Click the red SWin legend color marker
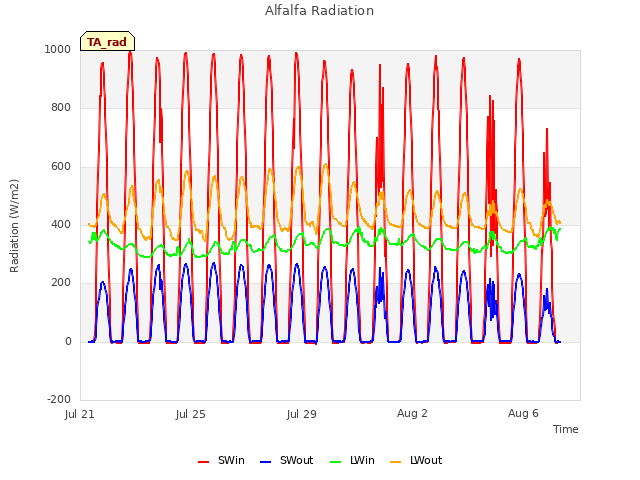 pos(203,462)
